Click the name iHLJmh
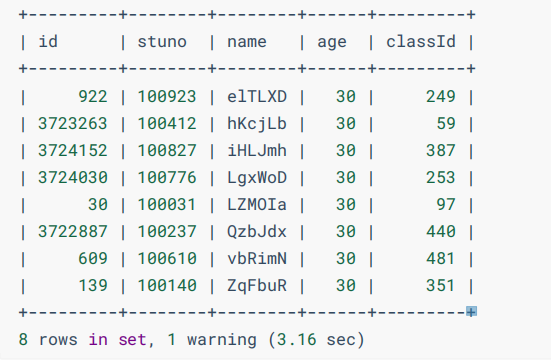Screen dimensions: 551x363 tap(257, 150)
